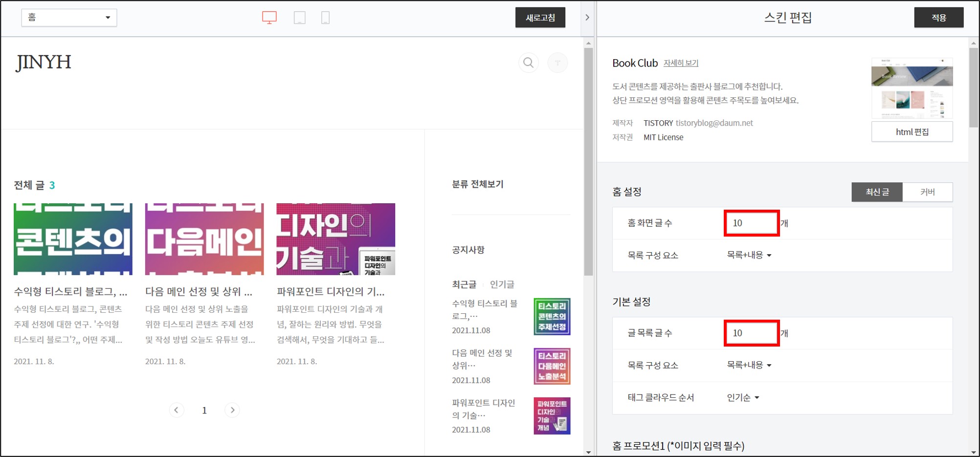Click page number 1 in pagination
Image resolution: width=980 pixels, height=457 pixels.
click(x=204, y=411)
